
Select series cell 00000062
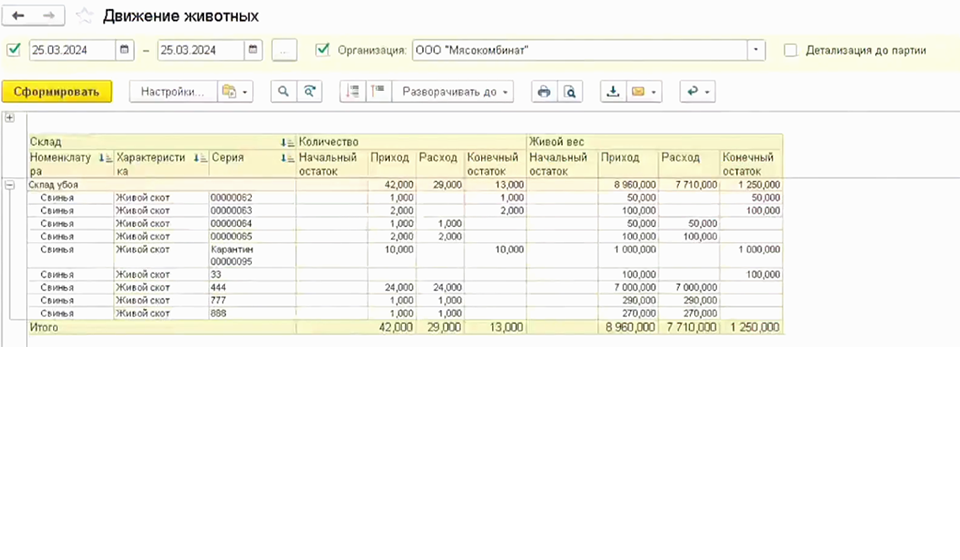252,198
